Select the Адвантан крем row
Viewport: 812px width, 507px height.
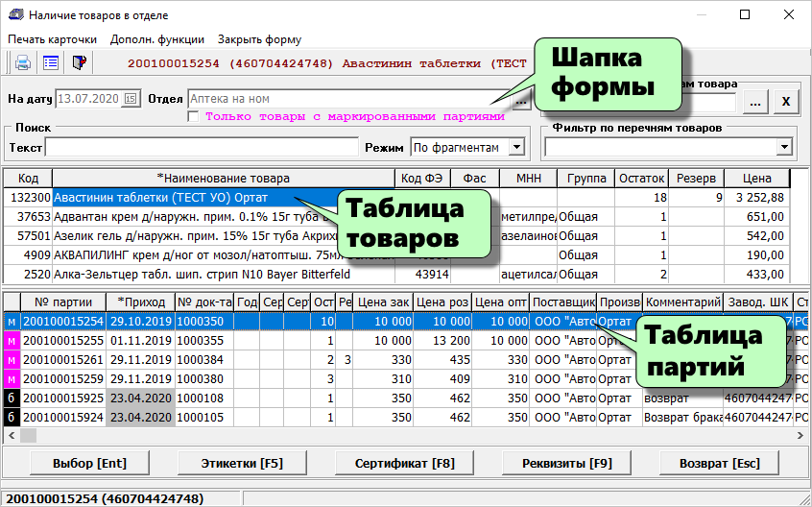click(x=396, y=216)
